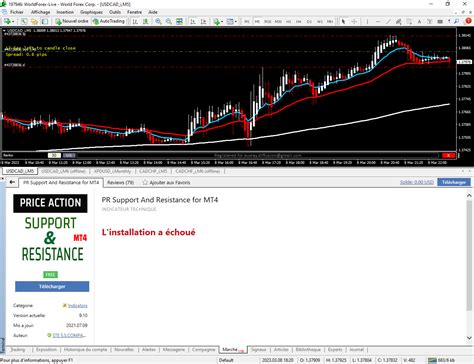Open the Insertion menu
The height and width of the screenshot is (364, 474).
click(x=65, y=12)
